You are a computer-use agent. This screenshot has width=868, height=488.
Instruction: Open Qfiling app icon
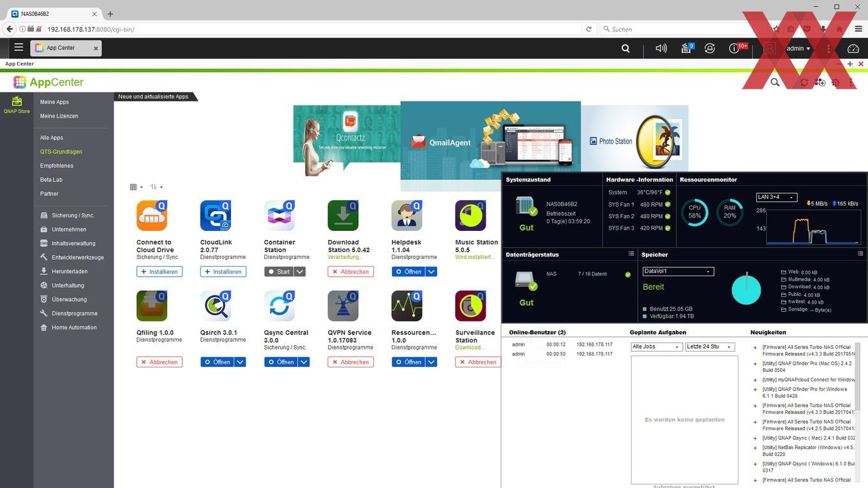click(152, 306)
